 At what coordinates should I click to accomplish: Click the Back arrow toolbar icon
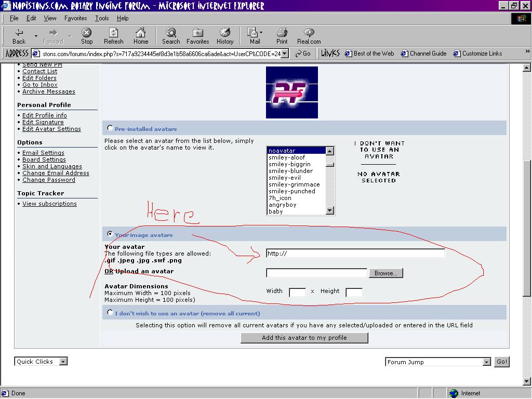click(x=19, y=33)
